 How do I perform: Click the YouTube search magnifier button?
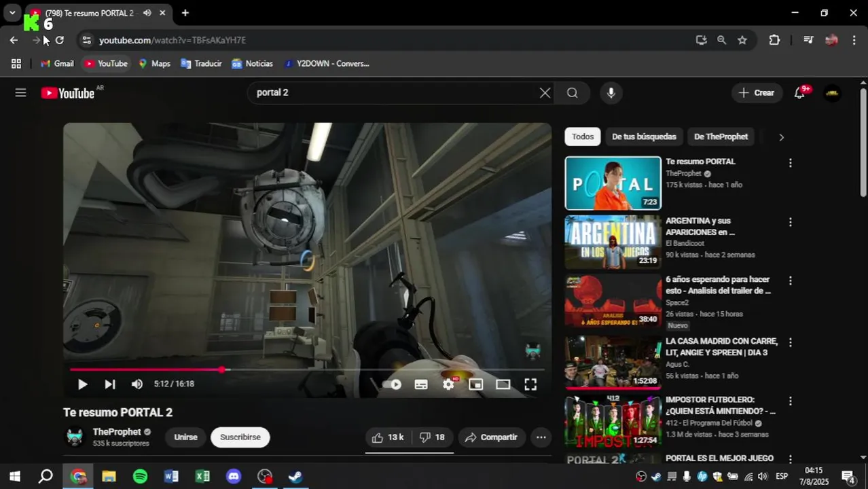pos(573,93)
